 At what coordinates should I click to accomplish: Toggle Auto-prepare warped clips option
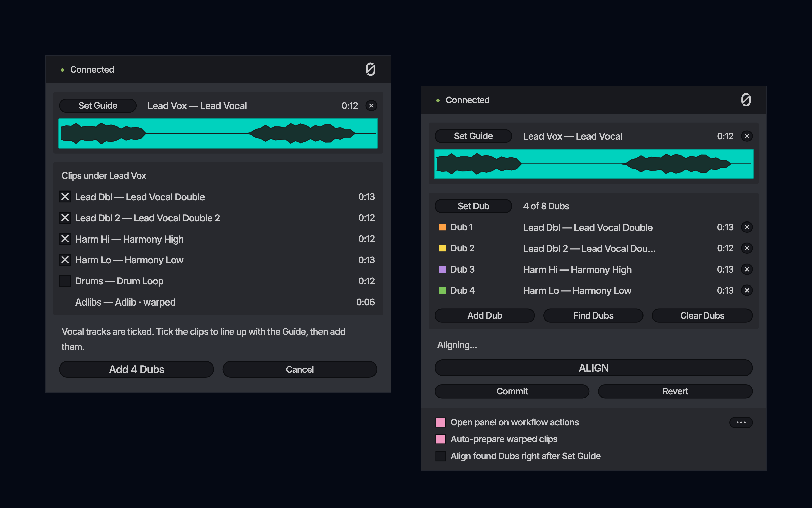(441, 439)
